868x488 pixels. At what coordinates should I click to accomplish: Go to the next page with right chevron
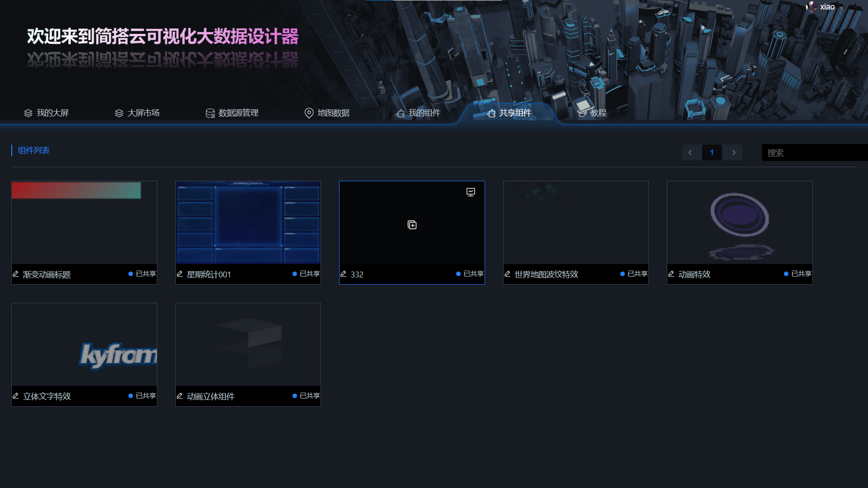tap(733, 153)
